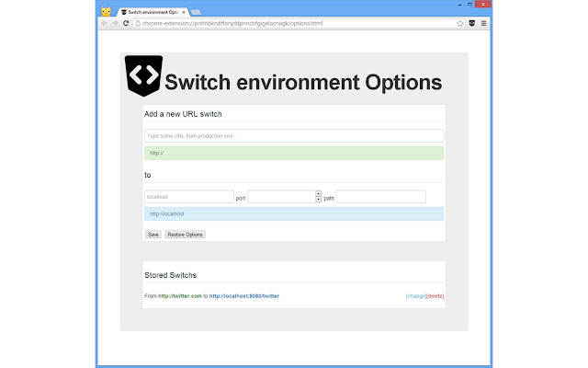Click the production URL input field
Image resolution: width=588 pixels, height=368 pixels.
(294, 135)
